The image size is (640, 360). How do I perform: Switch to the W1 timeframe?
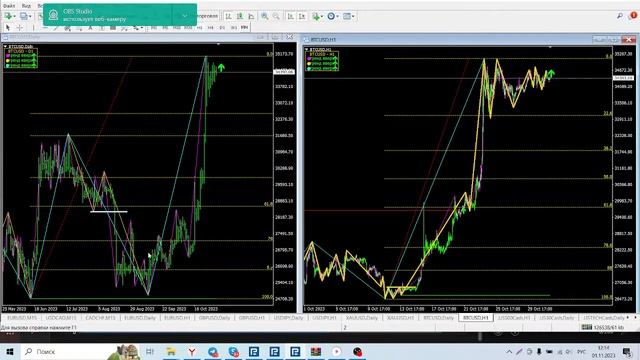[233, 28]
